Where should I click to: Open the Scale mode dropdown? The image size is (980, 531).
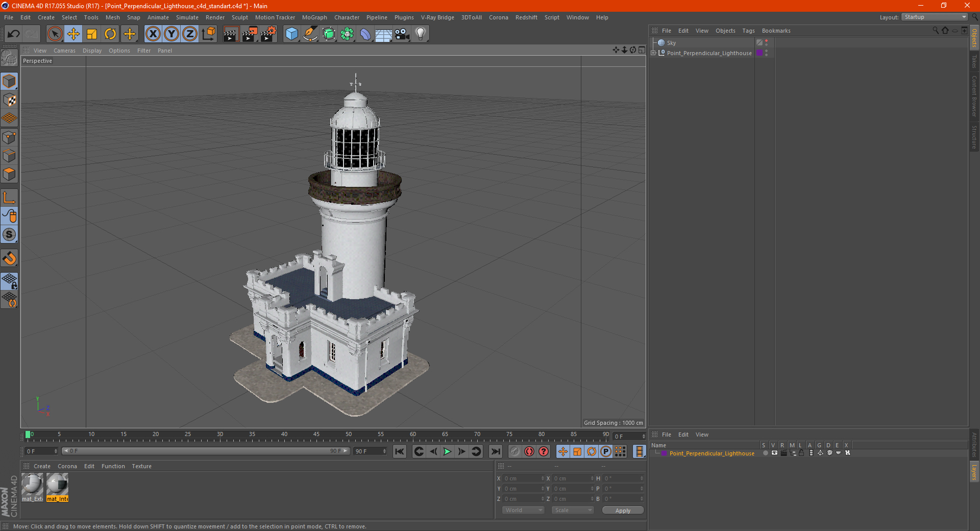click(573, 510)
